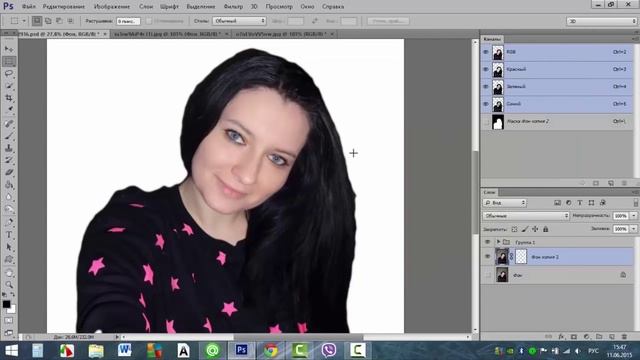Select the Zoom tool
640x360 pixels.
pyautogui.click(x=9, y=284)
